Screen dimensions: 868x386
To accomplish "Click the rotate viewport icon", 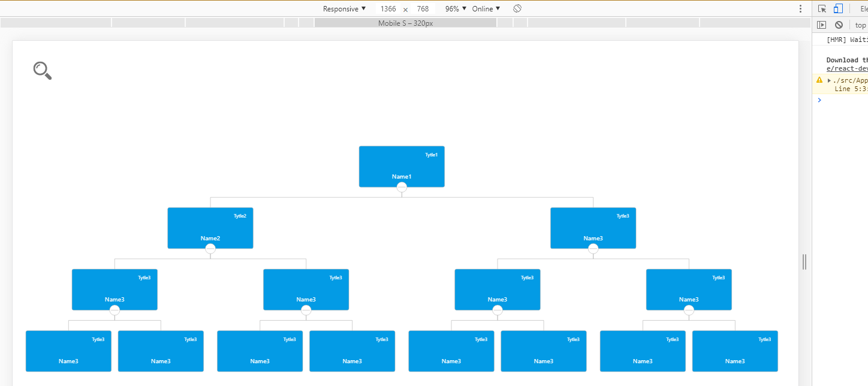I will point(517,8).
